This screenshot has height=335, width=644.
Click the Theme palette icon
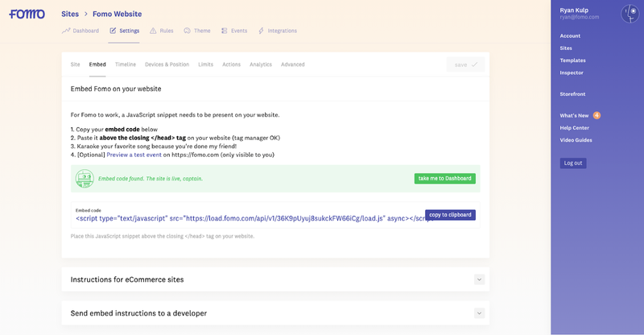click(x=188, y=31)
